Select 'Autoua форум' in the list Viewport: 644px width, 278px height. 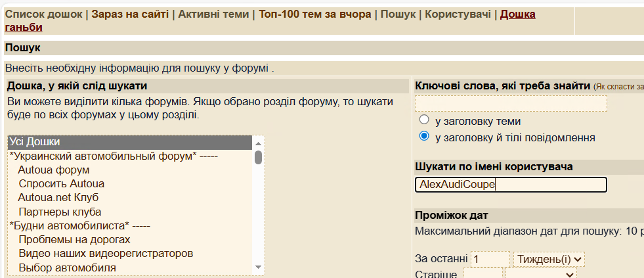click(x=53, y=170)
